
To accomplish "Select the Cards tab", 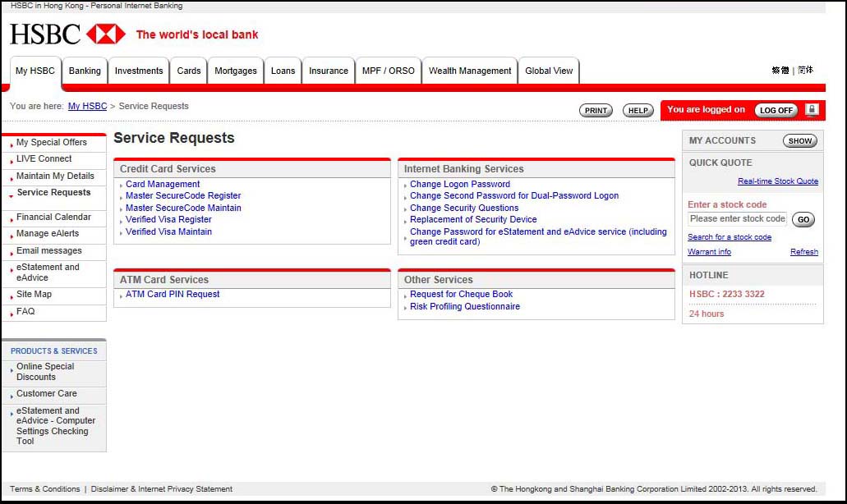I will (x=188, y=71).
